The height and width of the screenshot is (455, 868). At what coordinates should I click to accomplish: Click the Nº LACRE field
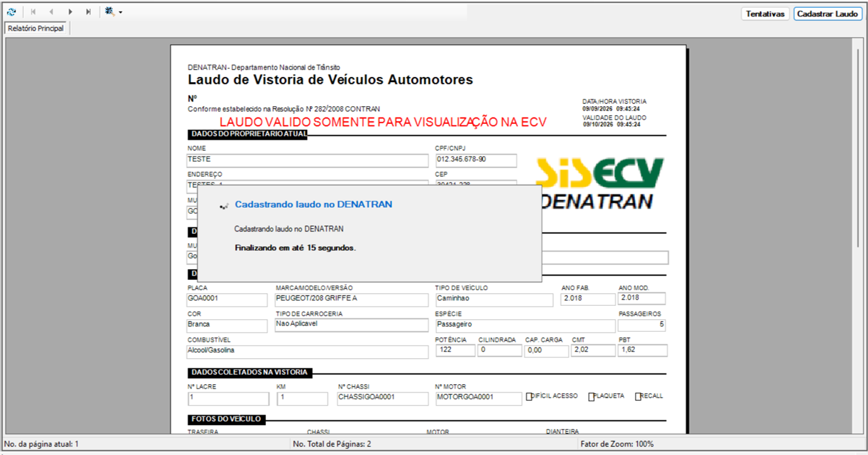229,399
